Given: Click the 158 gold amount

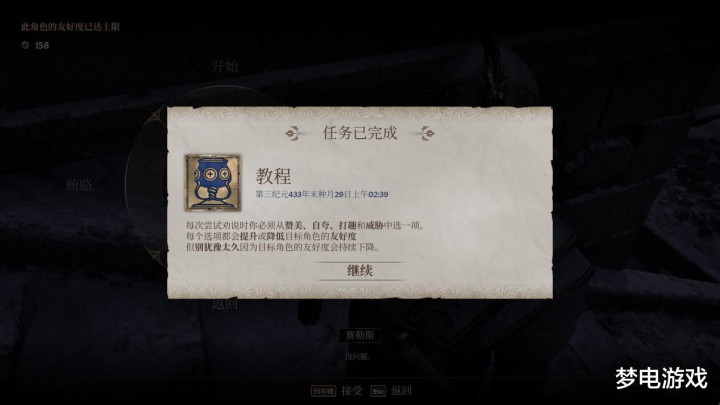Looking at the screenshot, I should pyautogui.click(x=42, y=45).
